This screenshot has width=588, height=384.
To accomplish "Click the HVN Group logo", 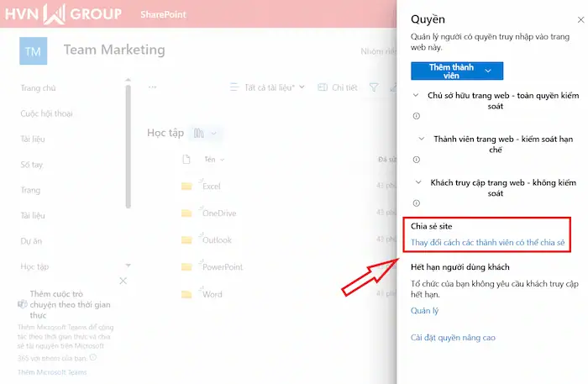I will tap(63, 14).
